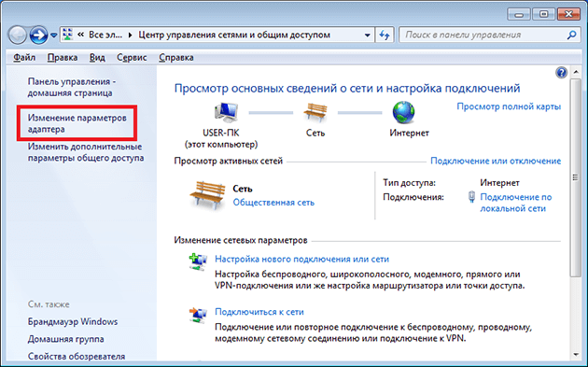Click the Refresh button next to address bar

click(x=385, y=35)
